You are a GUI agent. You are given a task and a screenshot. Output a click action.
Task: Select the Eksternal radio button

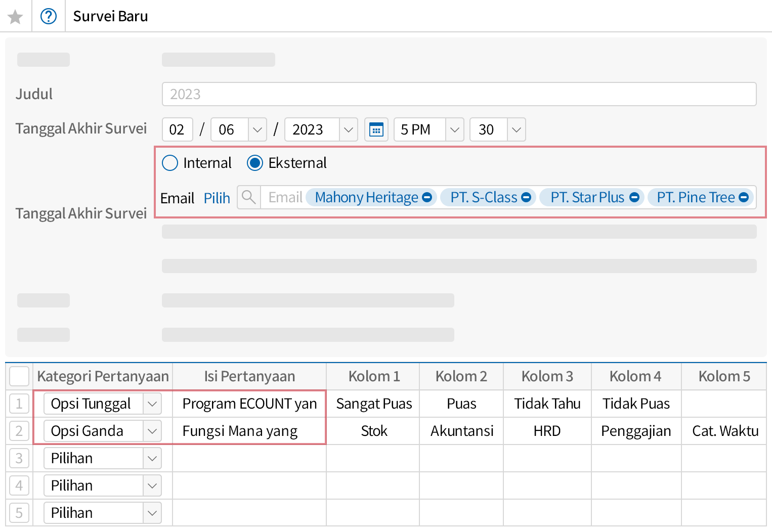click(x=255, y=163)
